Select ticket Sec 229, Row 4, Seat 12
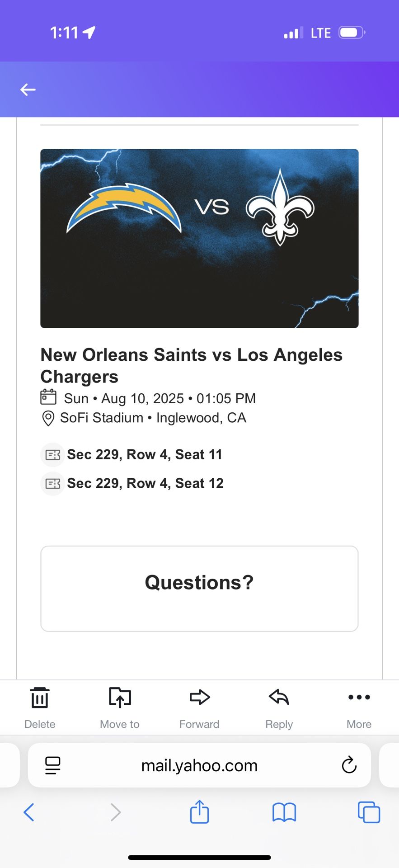 tap(145, 483)
